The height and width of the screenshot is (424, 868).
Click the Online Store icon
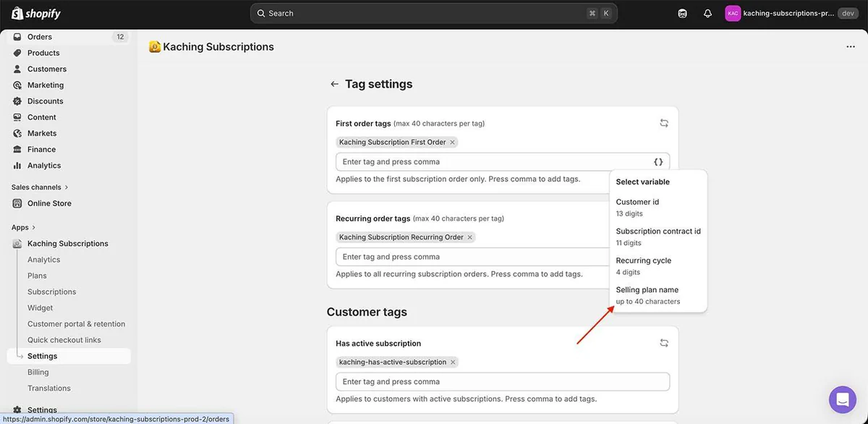[17, 203]
